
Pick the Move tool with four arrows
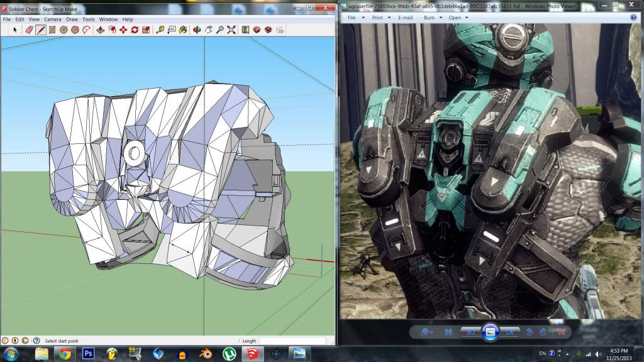[123, 30]
